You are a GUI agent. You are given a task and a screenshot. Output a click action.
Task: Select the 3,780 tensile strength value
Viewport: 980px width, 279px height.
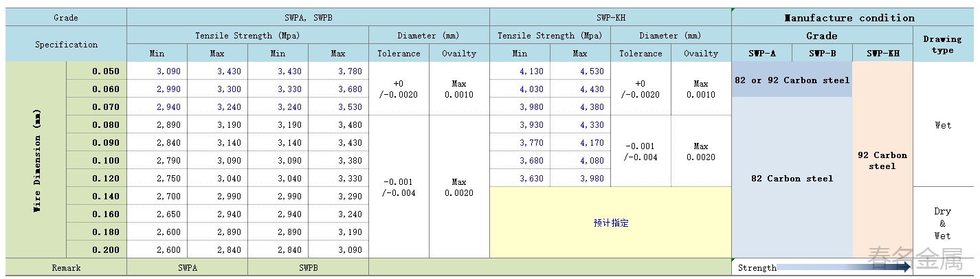pyautogui.click(x=338, y=71)
